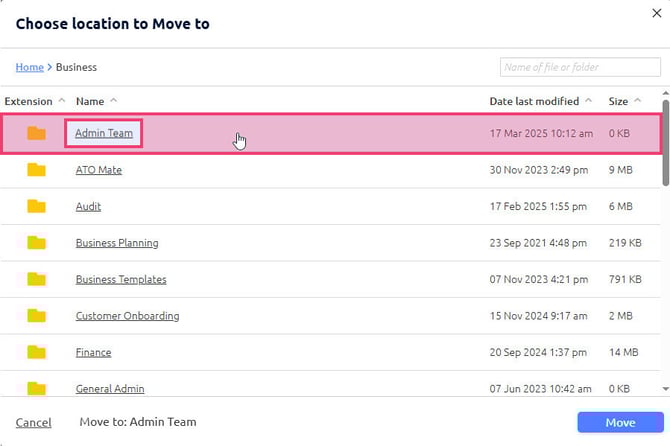Click the 9 MB size value

[x=620, y=170]
